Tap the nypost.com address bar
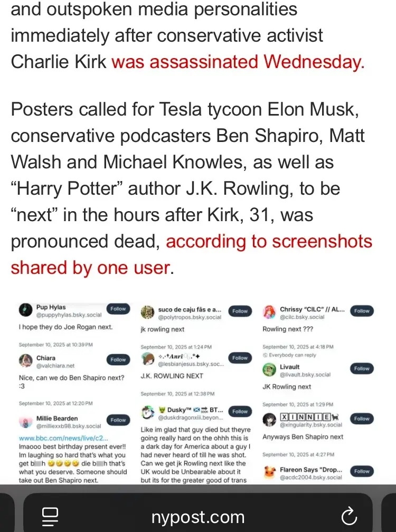The image size is (396, 532). tap(198, 516)
